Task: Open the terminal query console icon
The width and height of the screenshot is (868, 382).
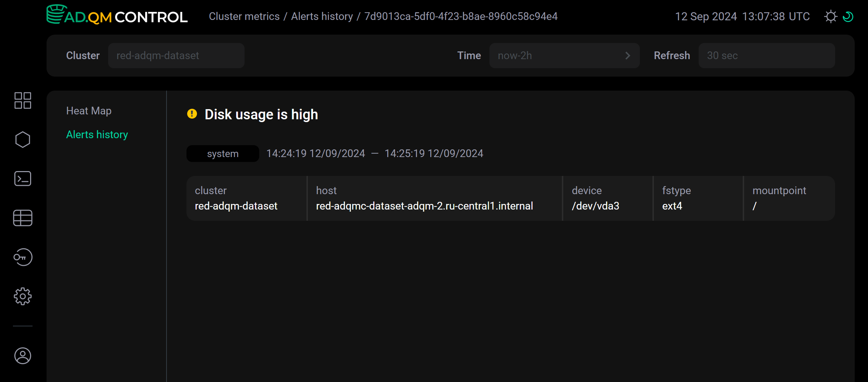Action: tap(23, 178)
